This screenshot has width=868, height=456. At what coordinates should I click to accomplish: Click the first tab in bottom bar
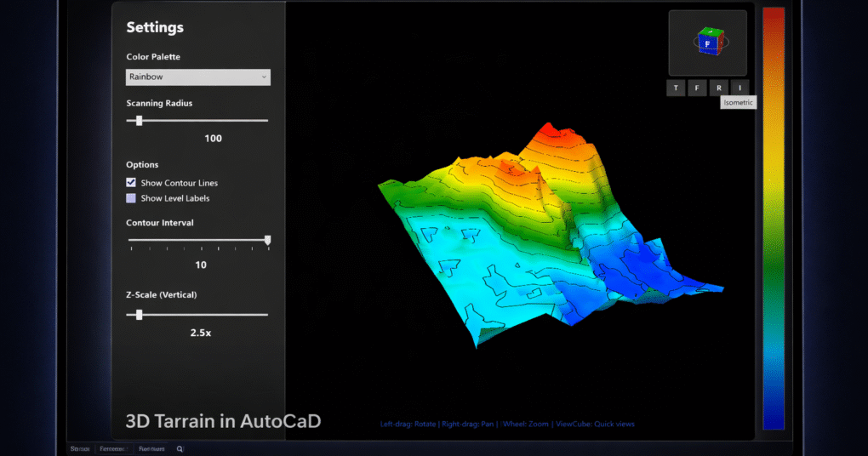pyautogui.click(x=81, y=448)
